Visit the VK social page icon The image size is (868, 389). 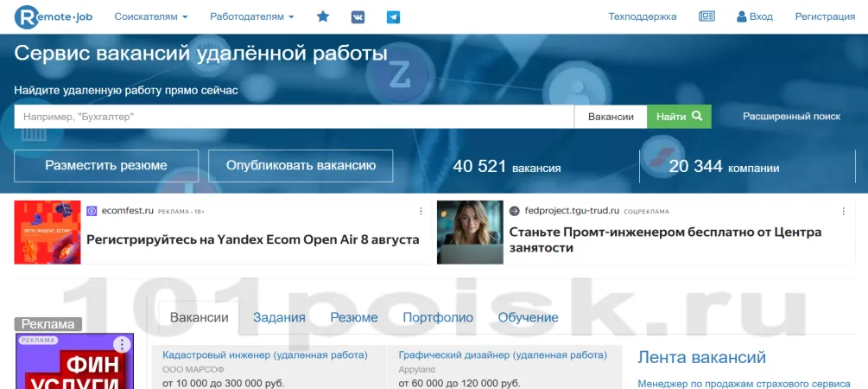[x=358, y=17]
